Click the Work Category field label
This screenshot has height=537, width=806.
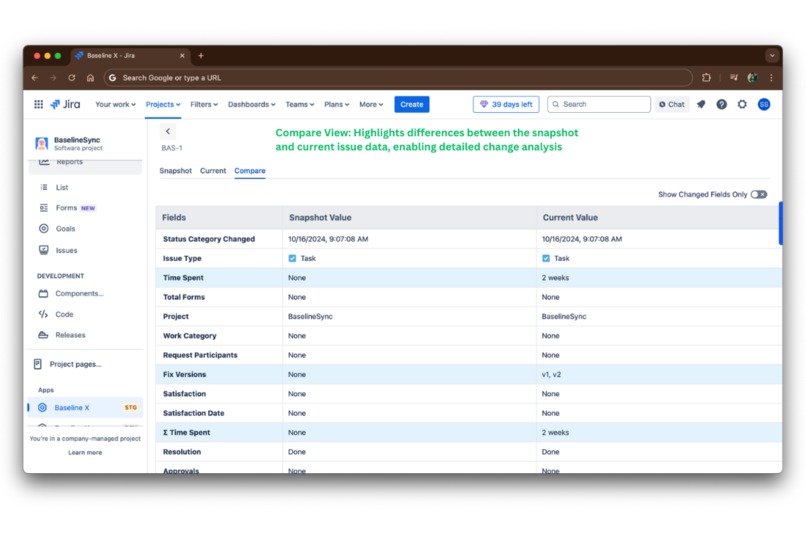[x=190, y=336]
